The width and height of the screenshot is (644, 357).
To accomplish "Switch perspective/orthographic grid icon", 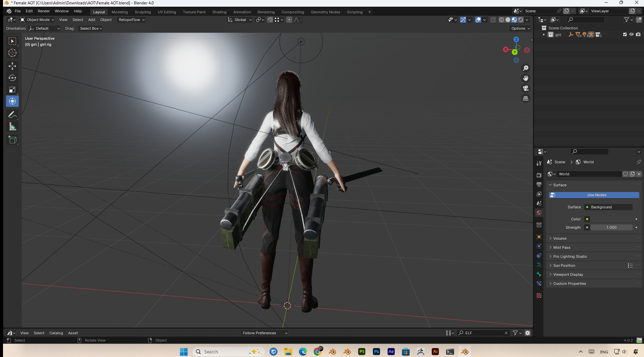I will tap(526, 98).
